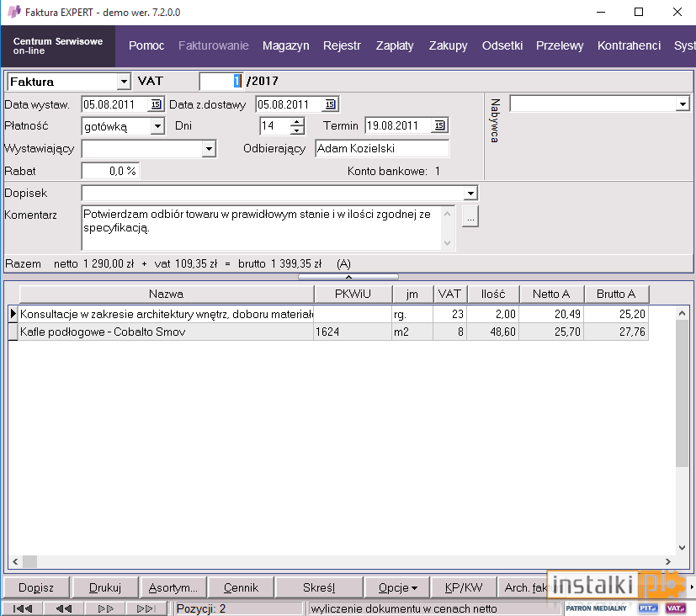Open calendar picker for Termin date
696x616 pixels.
pos(439,125)
